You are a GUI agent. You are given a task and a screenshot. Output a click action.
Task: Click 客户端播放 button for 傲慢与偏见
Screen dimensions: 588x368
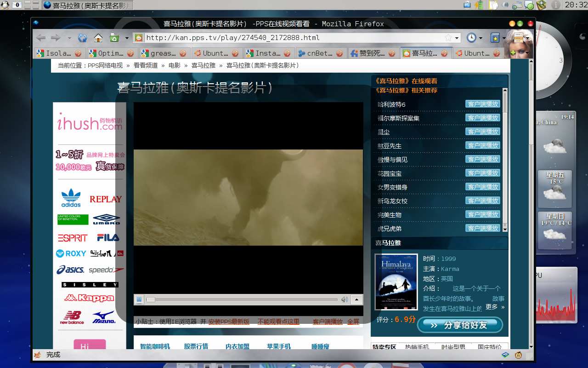[483, 159]
